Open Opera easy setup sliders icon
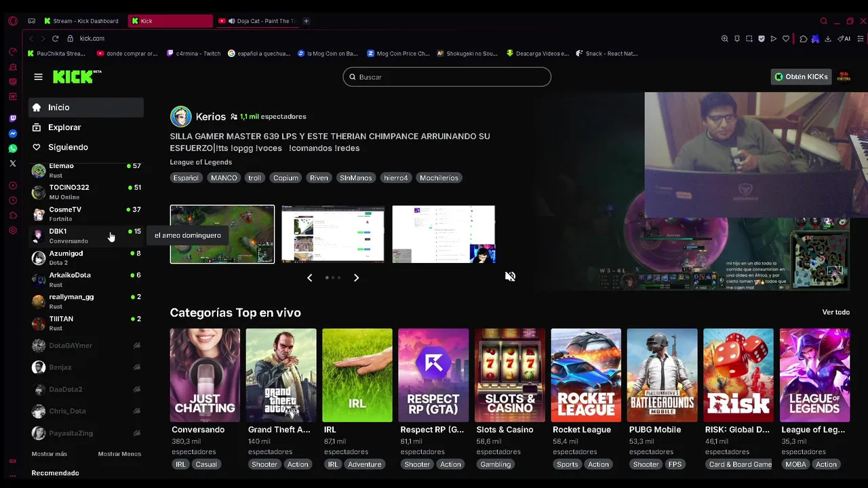The image size is (868, 488). (862, 39)
